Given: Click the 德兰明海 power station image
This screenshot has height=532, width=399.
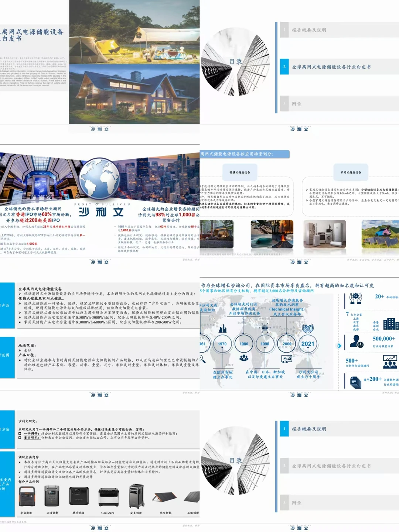Looking at the screenshot, I should (x=79, y=496).
